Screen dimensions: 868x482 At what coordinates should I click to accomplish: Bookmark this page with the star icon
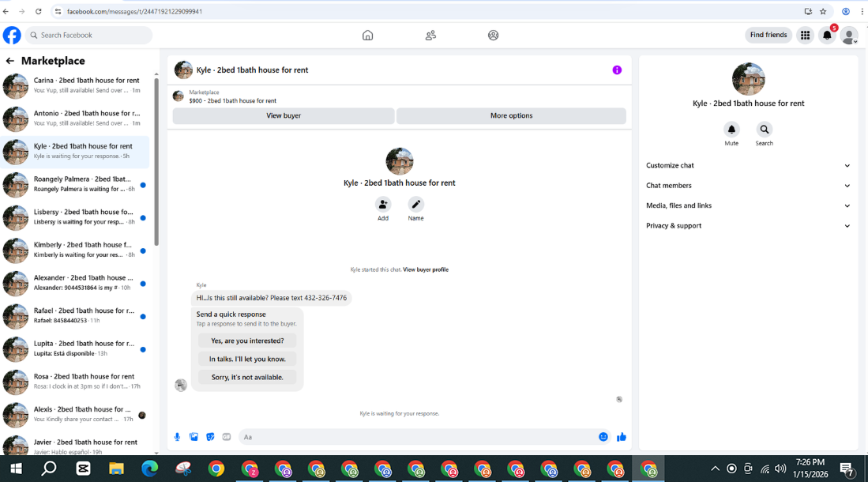click(823, 11)
